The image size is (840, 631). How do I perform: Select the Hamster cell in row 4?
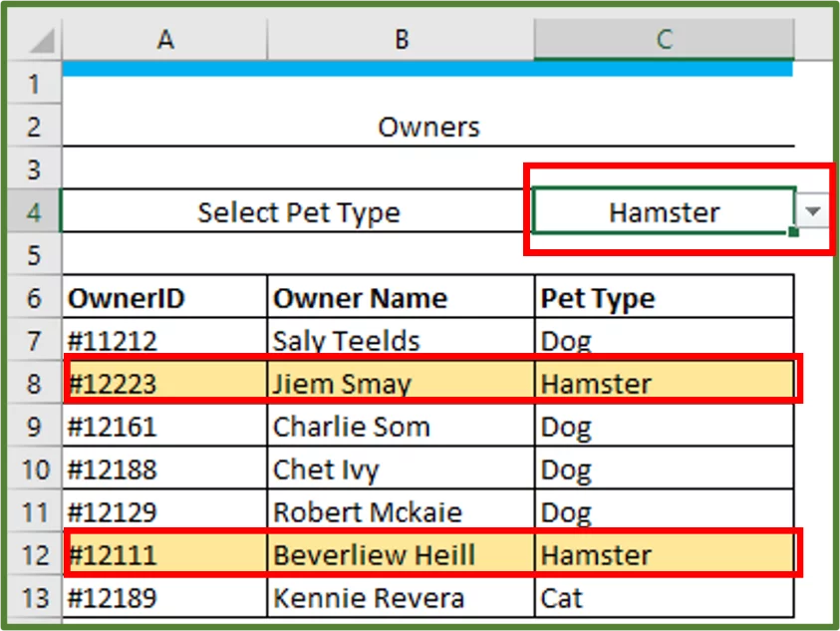pyautogui.click(x=664, y=211)
